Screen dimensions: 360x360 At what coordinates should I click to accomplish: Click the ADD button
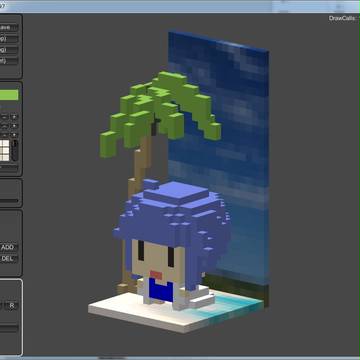click(8, 247)
